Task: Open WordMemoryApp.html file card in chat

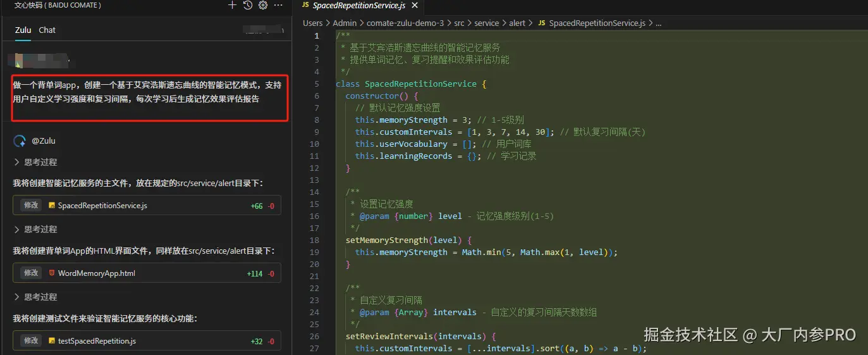Action: (x=147, y=273)
